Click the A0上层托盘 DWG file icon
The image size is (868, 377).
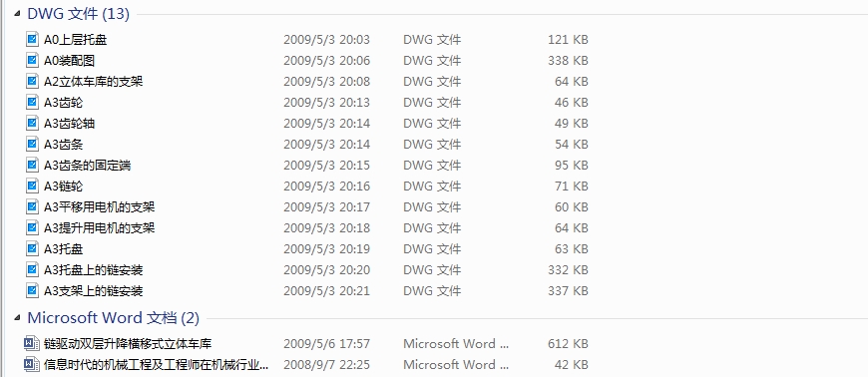32,39
